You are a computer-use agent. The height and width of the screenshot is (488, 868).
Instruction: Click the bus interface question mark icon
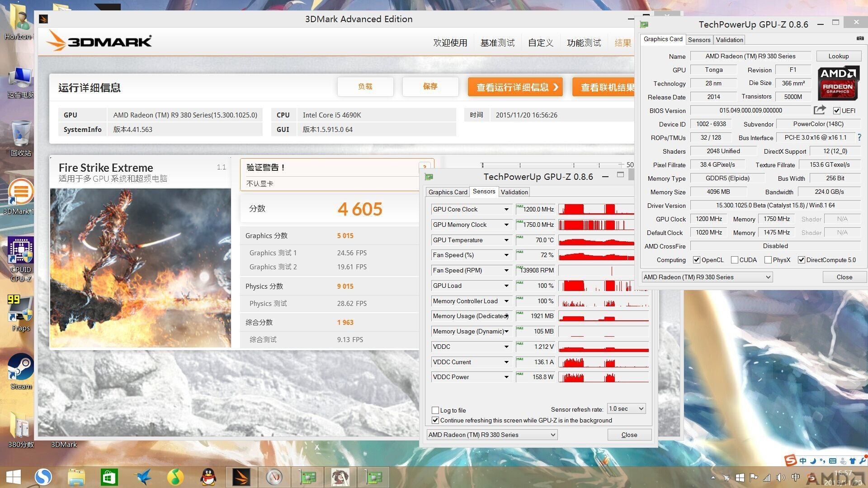pyautogui.click(x=859, y=137)
